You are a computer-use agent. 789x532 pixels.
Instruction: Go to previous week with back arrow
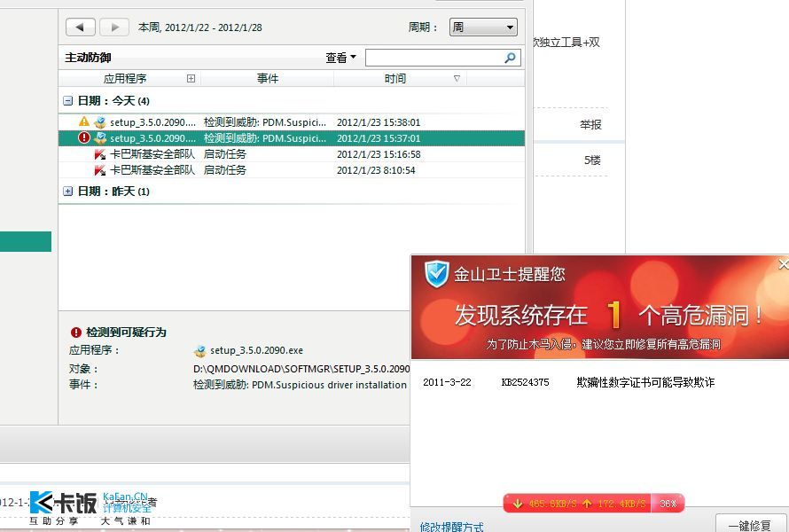[81, 27]
